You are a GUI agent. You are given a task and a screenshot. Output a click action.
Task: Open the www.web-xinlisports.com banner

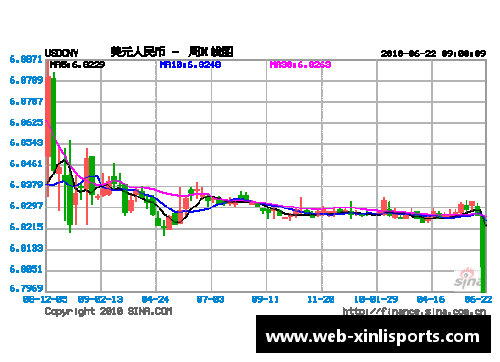[x=373, y=334]
